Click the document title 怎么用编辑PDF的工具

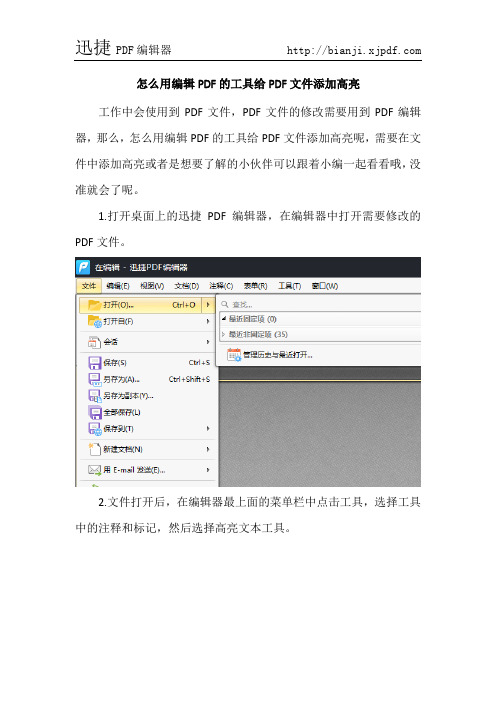248,84
